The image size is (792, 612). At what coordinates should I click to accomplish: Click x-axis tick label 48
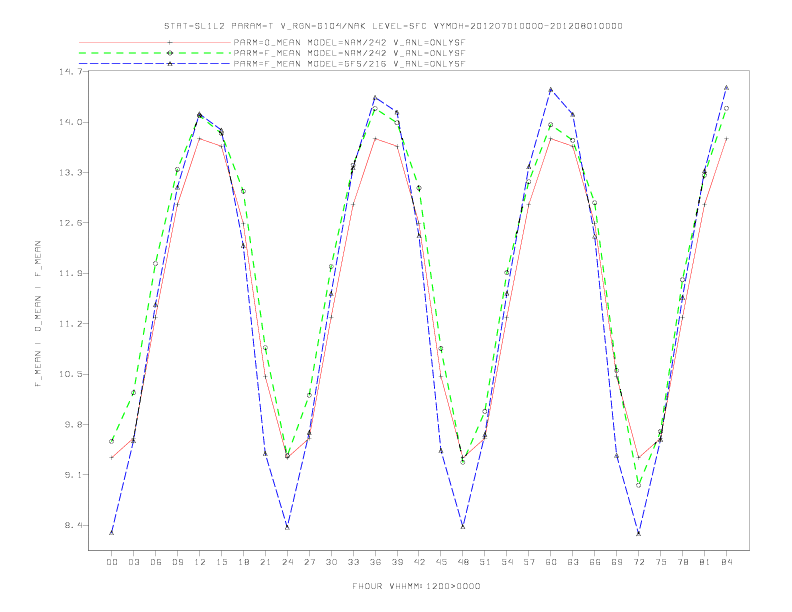point(463,562)
